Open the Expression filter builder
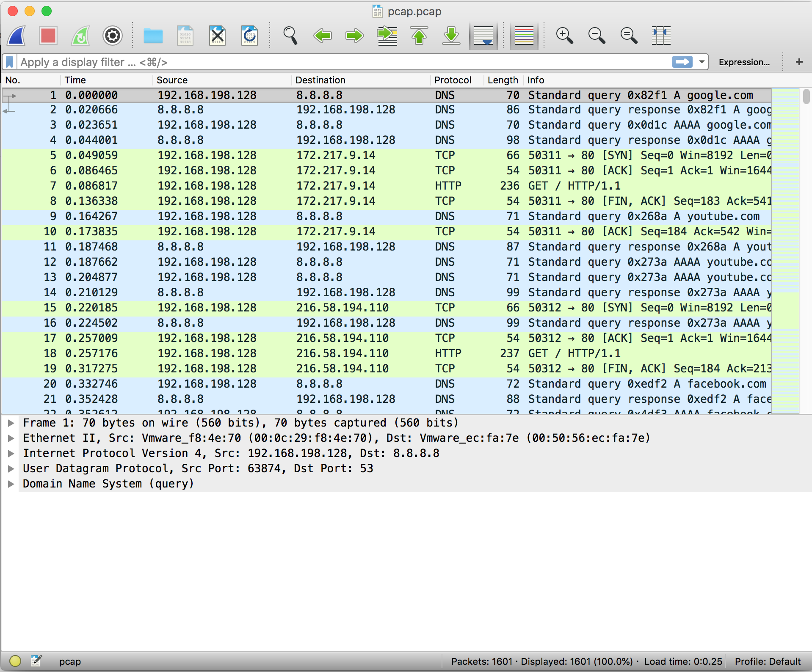Image resolution: width=812 pixels, height=672 pixels. 744,62
